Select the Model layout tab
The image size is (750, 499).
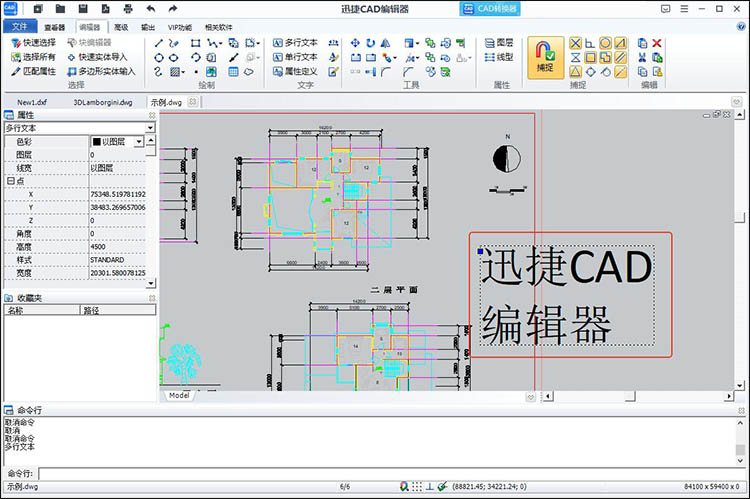coord(179,396)
